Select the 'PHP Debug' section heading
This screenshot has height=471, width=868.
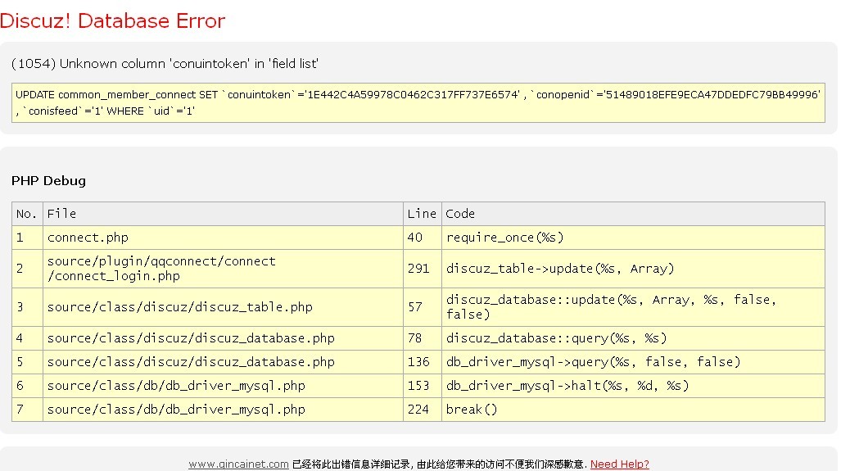[x=48, y=181]
